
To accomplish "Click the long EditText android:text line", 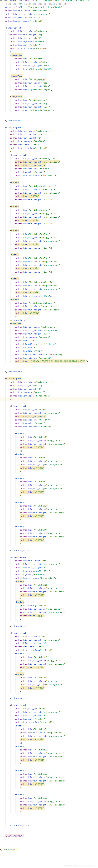I will point(51,361).
